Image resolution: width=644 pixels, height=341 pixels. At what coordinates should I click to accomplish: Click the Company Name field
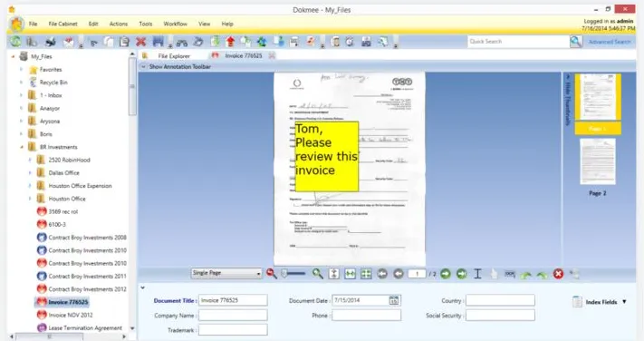233,316
